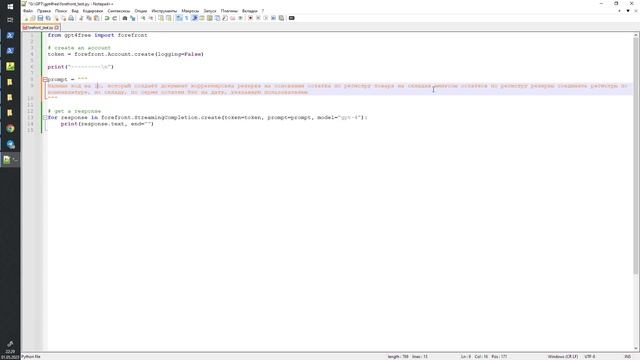Open the Replace dialog from toolbar
Viewport: 640px width, 360px height.
click(x=132, y=18)
